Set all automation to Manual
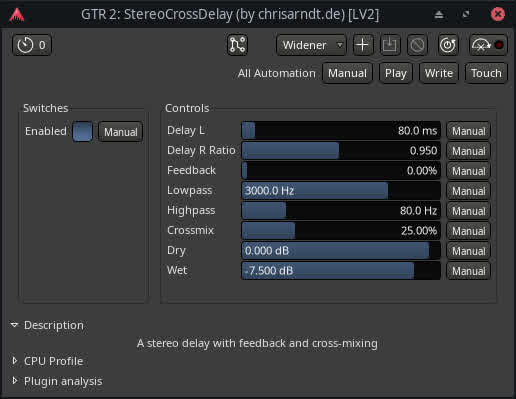516x399 pixels. [347, 73]
